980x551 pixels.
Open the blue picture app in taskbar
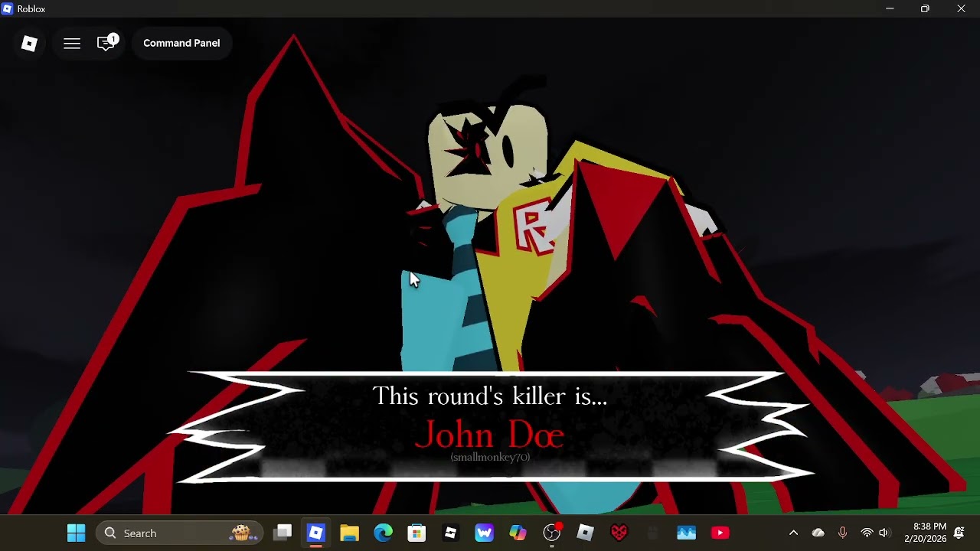686,533
